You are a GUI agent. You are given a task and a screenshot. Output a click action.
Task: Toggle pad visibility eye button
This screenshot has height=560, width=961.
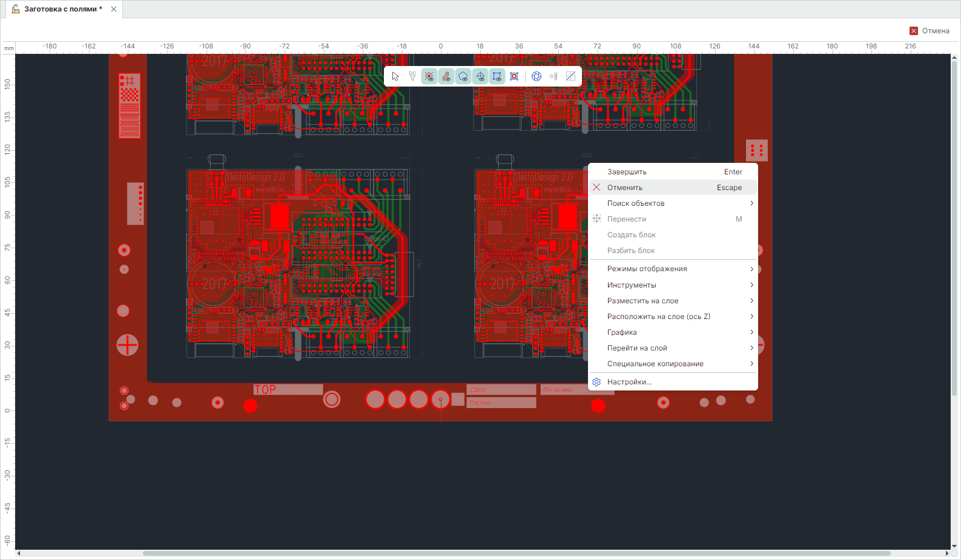tap(429, 76)
